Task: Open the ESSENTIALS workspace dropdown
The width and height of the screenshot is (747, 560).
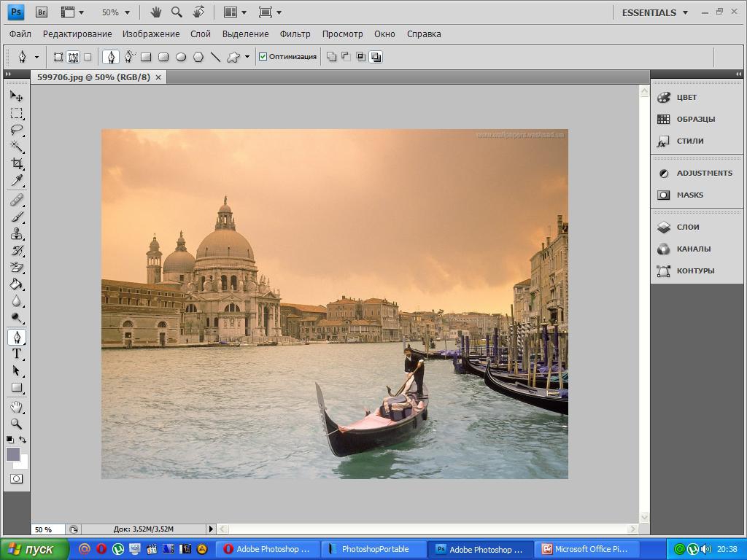Action: pos(654,12)
